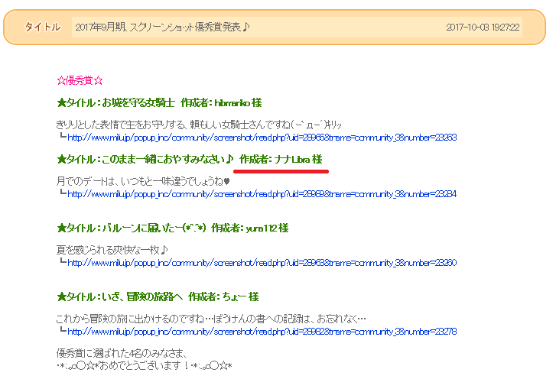Open screenshot link ending in number=23263
This screenshot has height=392, width=556.
click(x=262, y=138)
